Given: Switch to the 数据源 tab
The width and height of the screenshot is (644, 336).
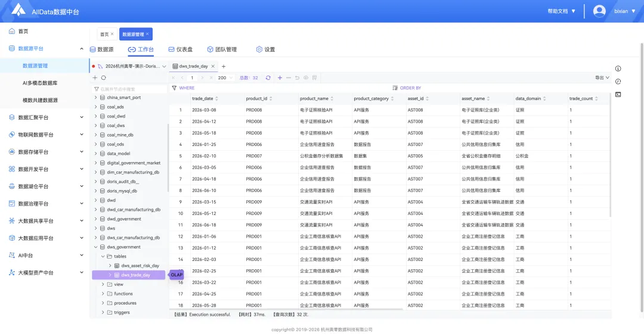Looking at the screenshot, I should (x=102, y=49).
